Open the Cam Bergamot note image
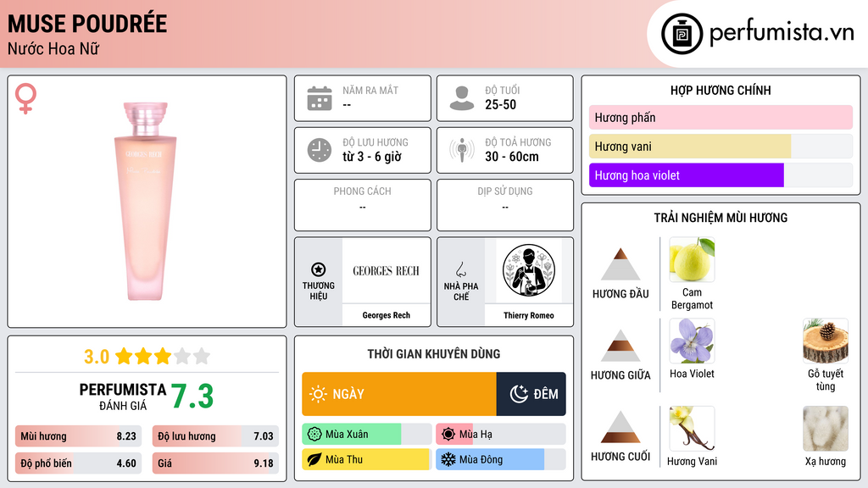Viewport: 868px width, 488px height. coord(692,259)
